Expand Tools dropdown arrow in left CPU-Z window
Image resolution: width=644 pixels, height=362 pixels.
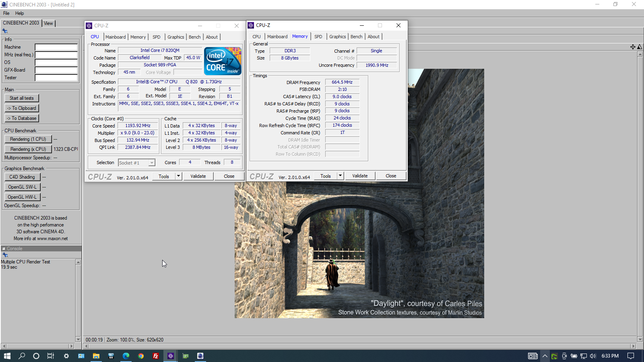point(178,176)
